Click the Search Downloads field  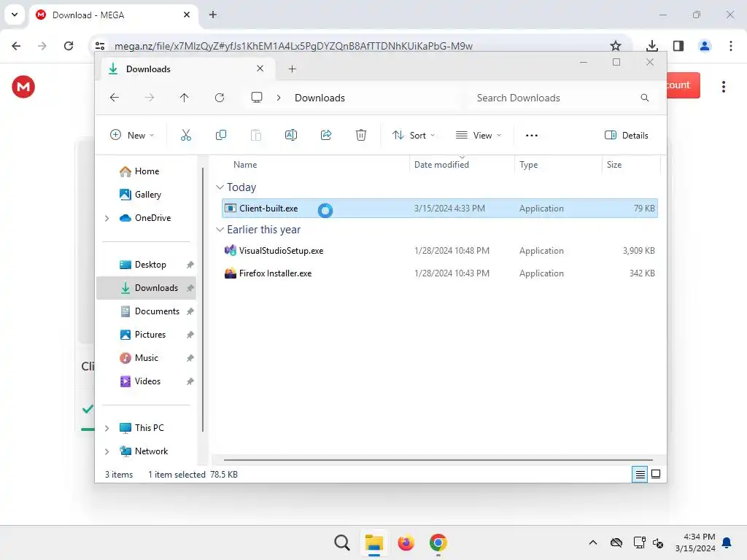[562, 98]
